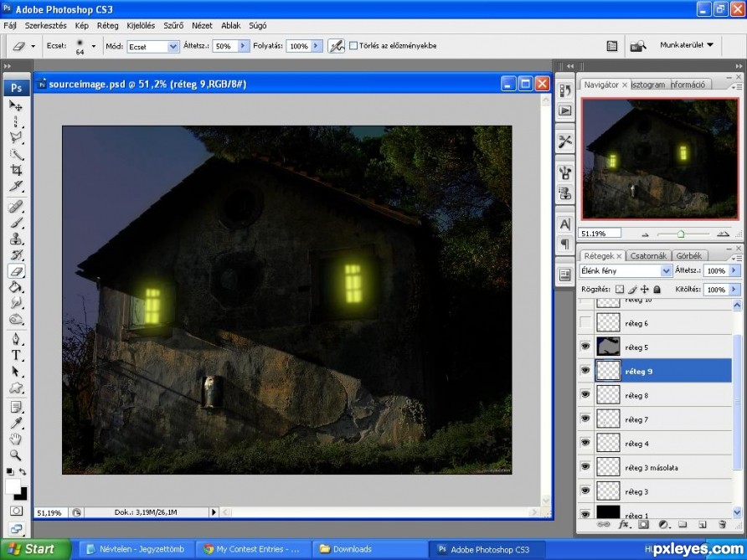Select the Polygonal Lasso tool
747x560 pixels.
tap(16, 137)
